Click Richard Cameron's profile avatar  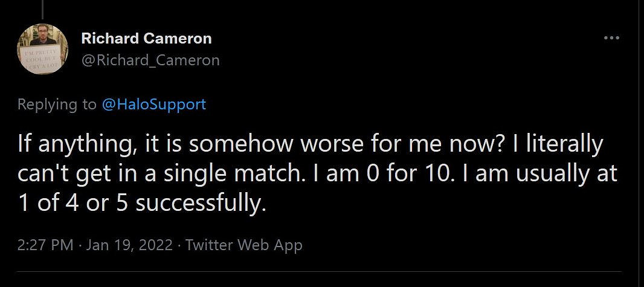[x=42, y=49]
